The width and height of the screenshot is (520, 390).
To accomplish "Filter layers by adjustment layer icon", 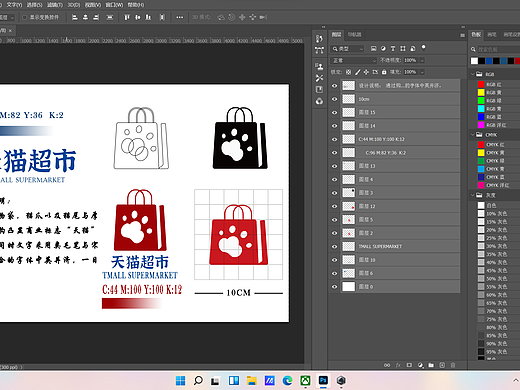I will click(x=383, y=49).
